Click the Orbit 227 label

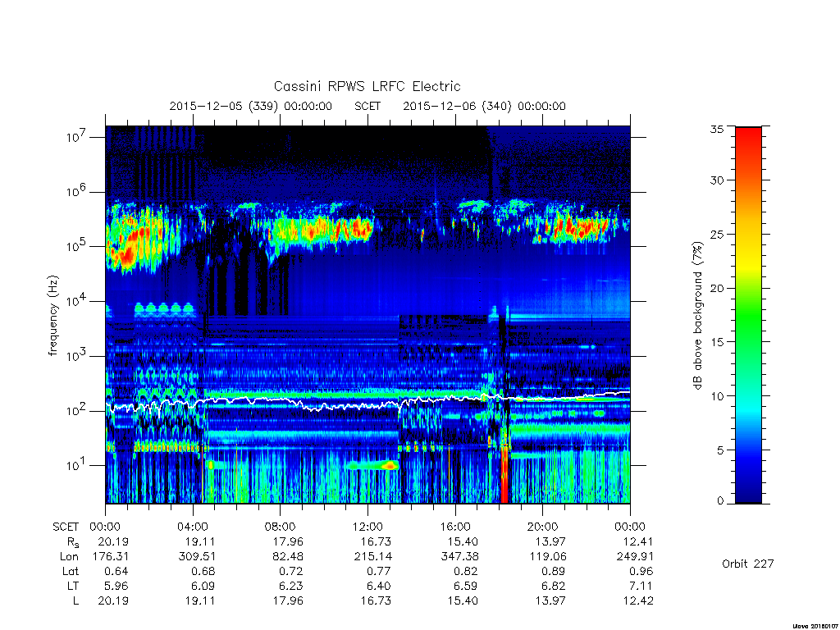point(748,564)
